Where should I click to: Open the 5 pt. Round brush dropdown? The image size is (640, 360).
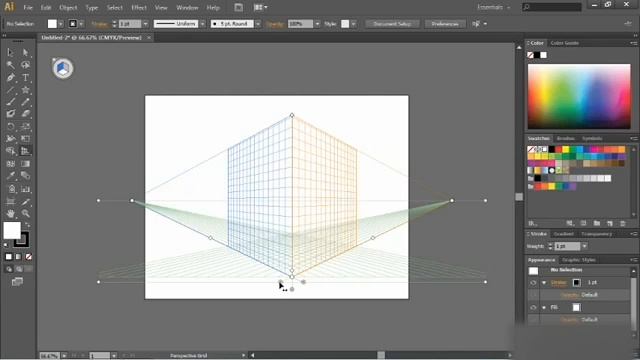click(x=258, y=24)
